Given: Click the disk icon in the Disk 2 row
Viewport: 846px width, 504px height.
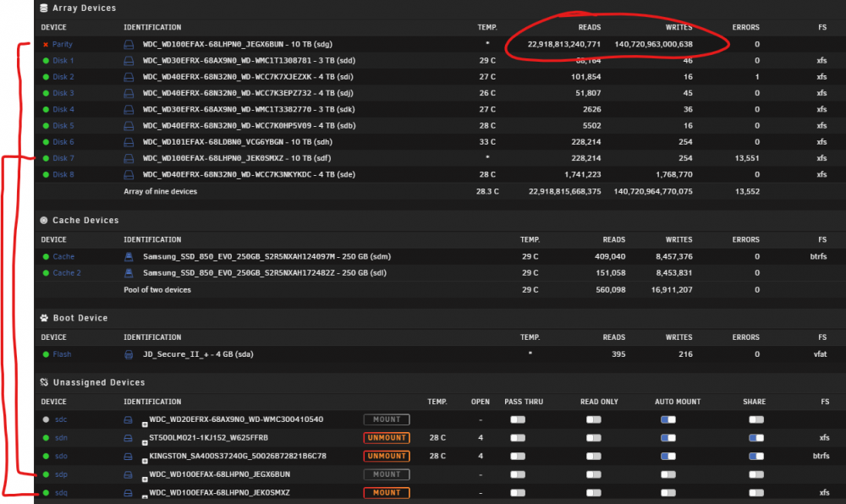Looking at the screenshot, I should point(129,77).
